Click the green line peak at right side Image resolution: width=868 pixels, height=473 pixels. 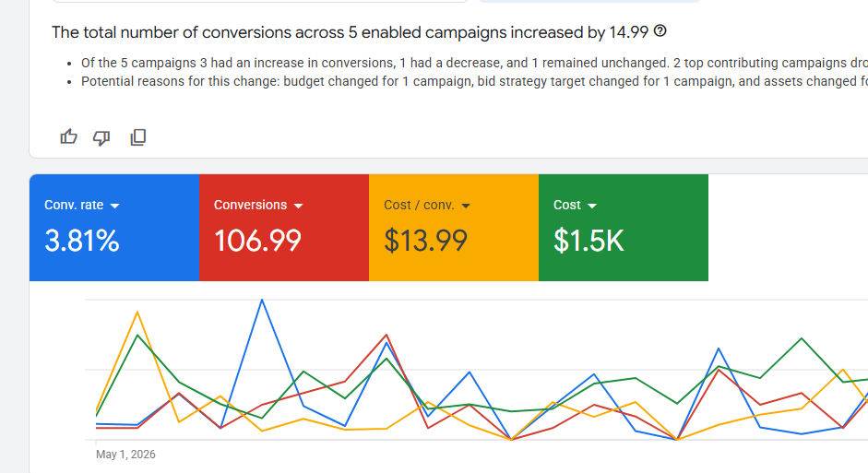[x=802, y=338]
